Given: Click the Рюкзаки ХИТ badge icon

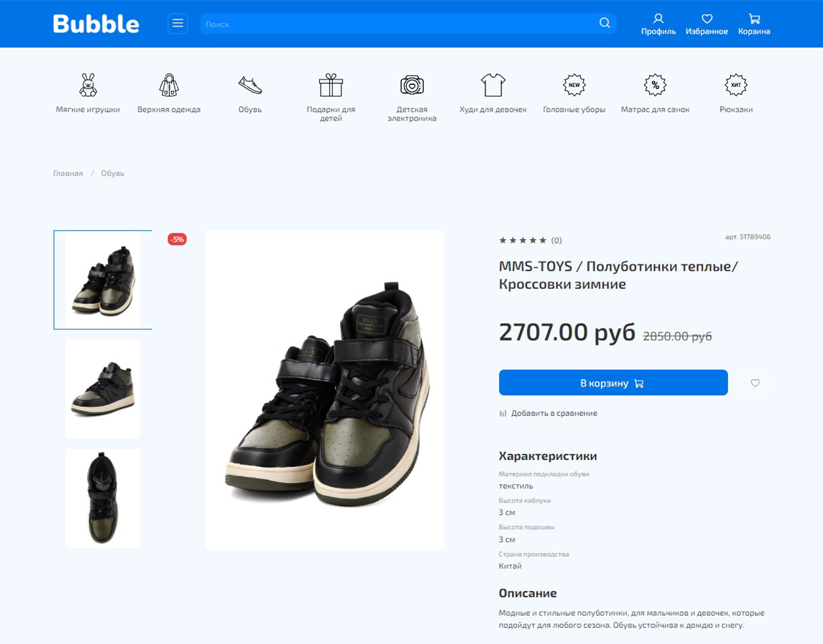Looking at the screenshot, I should point(735,85).
